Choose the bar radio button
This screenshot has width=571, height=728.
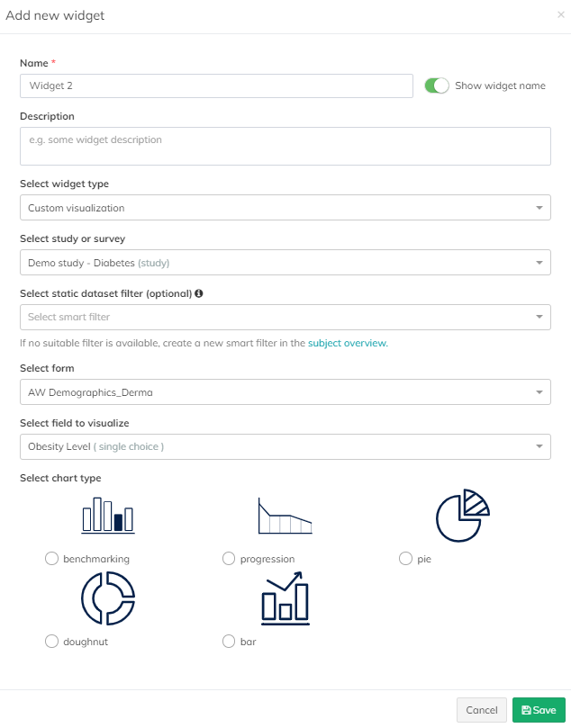point(229,642)
